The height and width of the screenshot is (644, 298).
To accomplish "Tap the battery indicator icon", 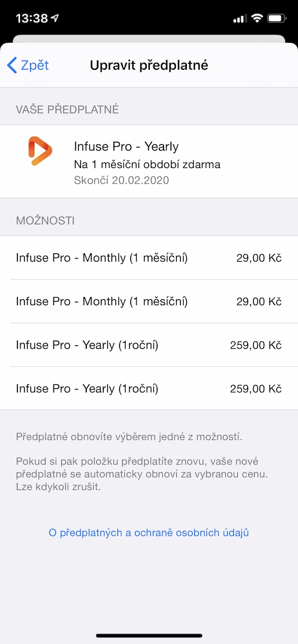I will (277, 19).
